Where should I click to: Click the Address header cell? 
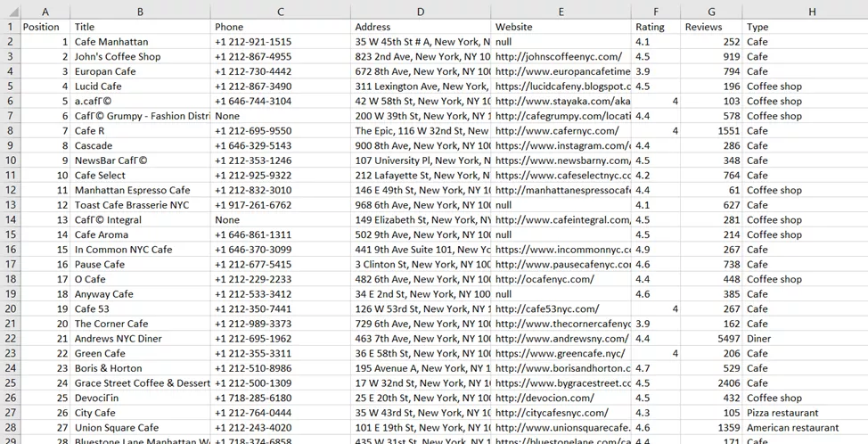421,27
